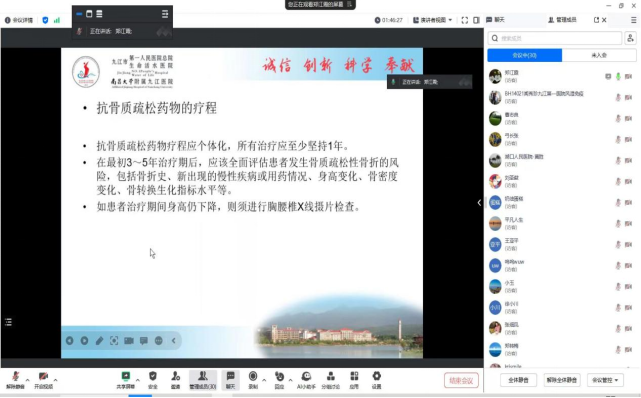This screenshot has width=641, height=398.
Task: Click floating bar menu icon
Action: coord(165,14)
